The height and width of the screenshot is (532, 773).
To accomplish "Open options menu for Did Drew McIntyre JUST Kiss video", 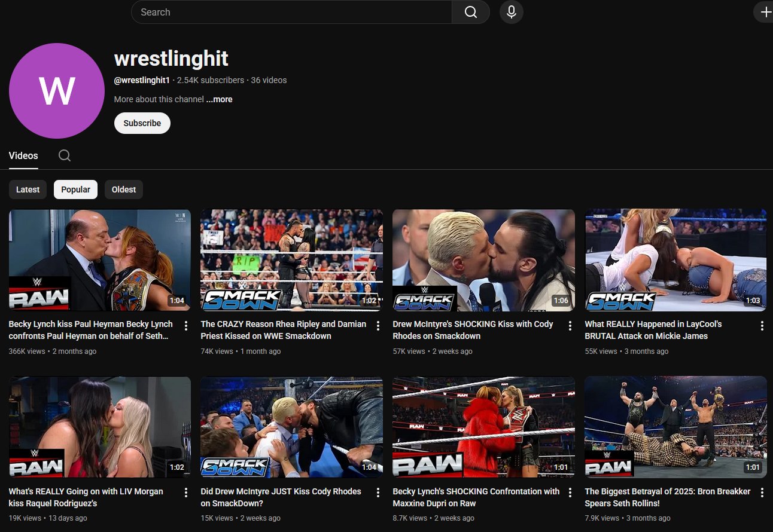I will 378,493.
